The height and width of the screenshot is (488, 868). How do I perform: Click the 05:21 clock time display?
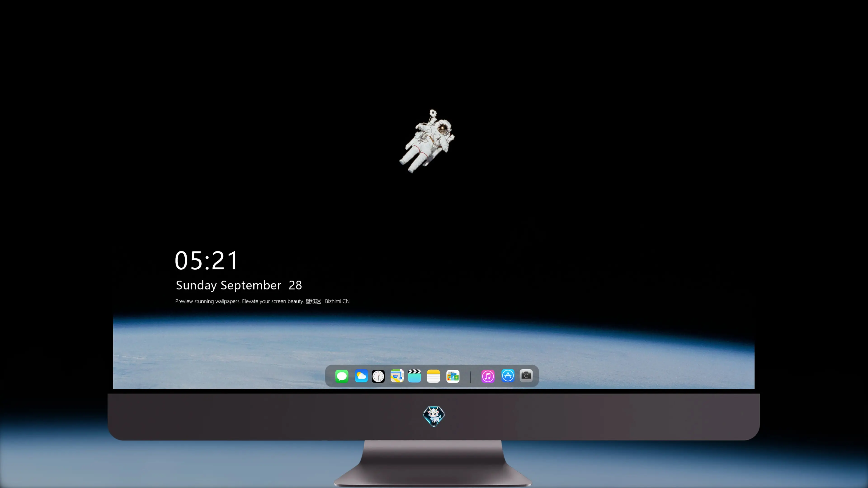pos(206,261)
